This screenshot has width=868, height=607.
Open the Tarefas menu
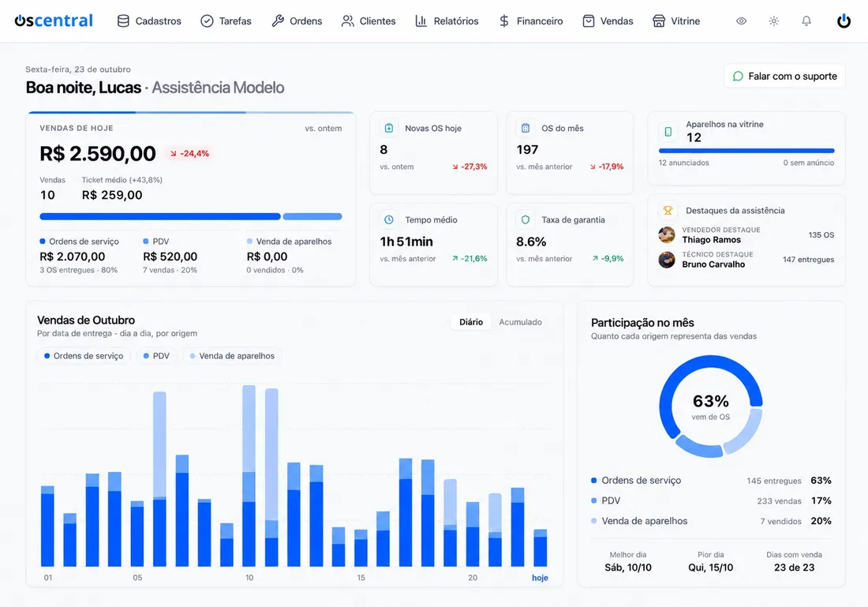click(226, 21)
